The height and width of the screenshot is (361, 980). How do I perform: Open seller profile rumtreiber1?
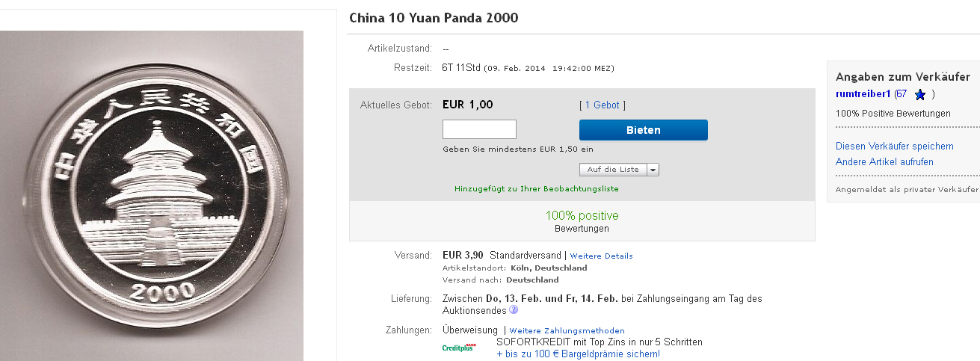[863, 94]
